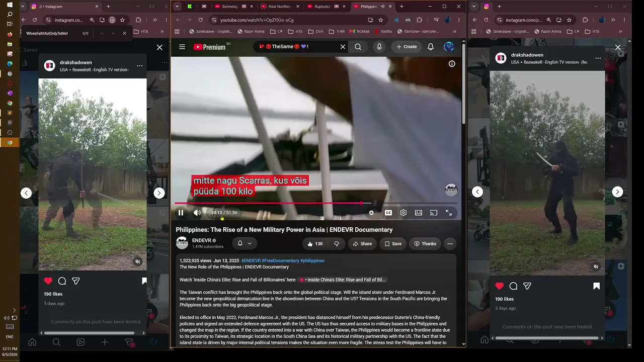Open the DSH bookmark folder
Image resolution: width=644 pixels, height=362 pixels.
click(x=316, y=31)
